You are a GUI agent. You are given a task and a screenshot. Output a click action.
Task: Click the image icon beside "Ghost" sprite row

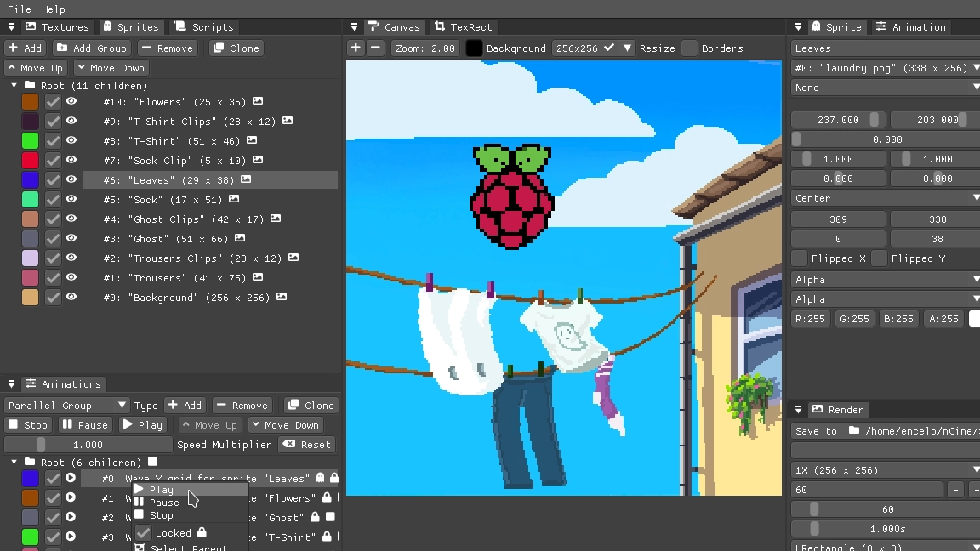tap(240, 238)
